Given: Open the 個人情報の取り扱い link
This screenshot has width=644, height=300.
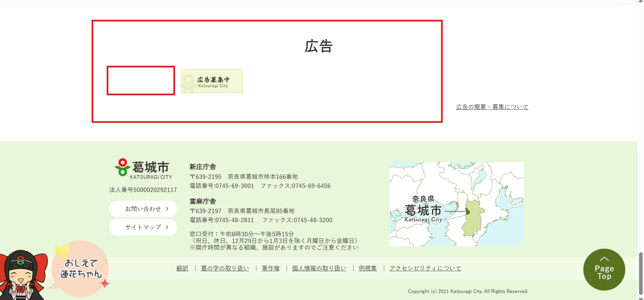Looking at the screenshot, I should (319, 268).
